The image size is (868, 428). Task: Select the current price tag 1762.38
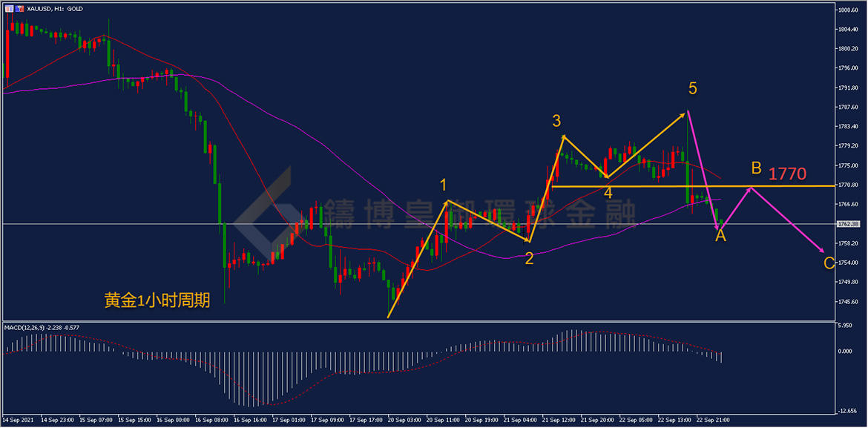[x=847, y=223]
